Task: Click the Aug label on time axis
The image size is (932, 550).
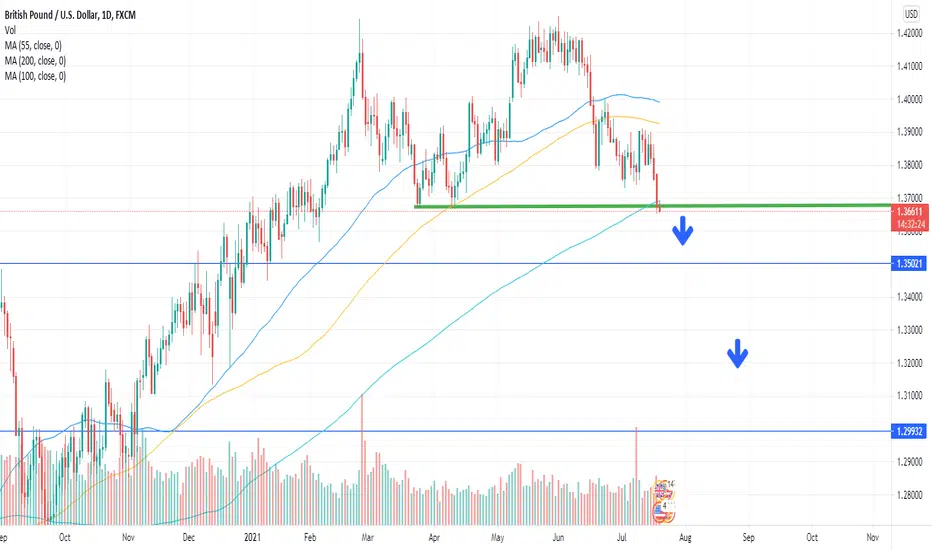Action: pyautogui.click(x=685, y=538)
